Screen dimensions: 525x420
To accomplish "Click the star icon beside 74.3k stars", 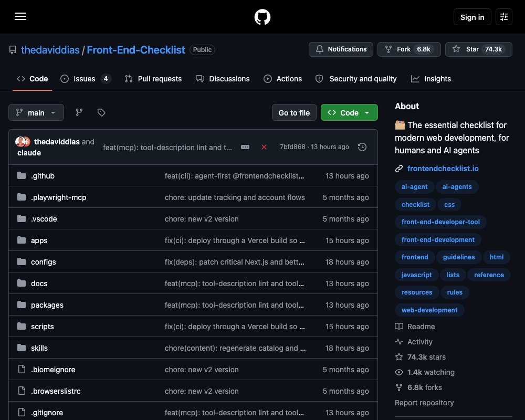I will click(x=399, y=356).
